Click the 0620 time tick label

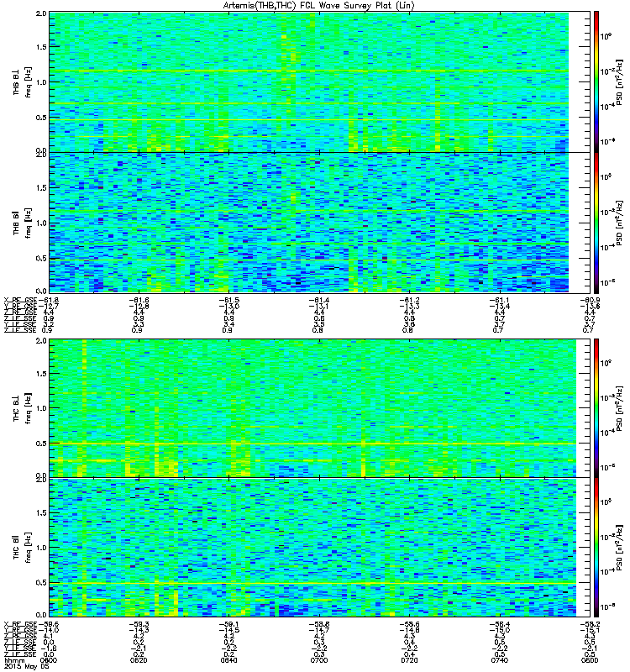tap(139, 660)
